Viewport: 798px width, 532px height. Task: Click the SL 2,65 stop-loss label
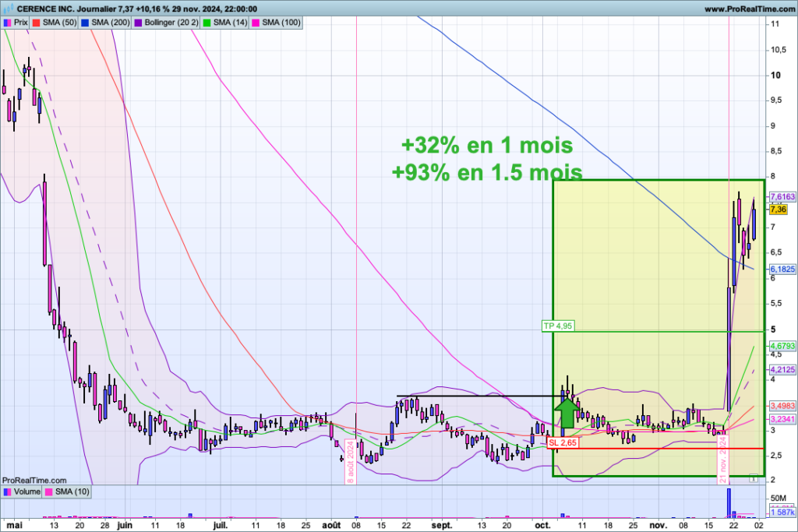563,442
